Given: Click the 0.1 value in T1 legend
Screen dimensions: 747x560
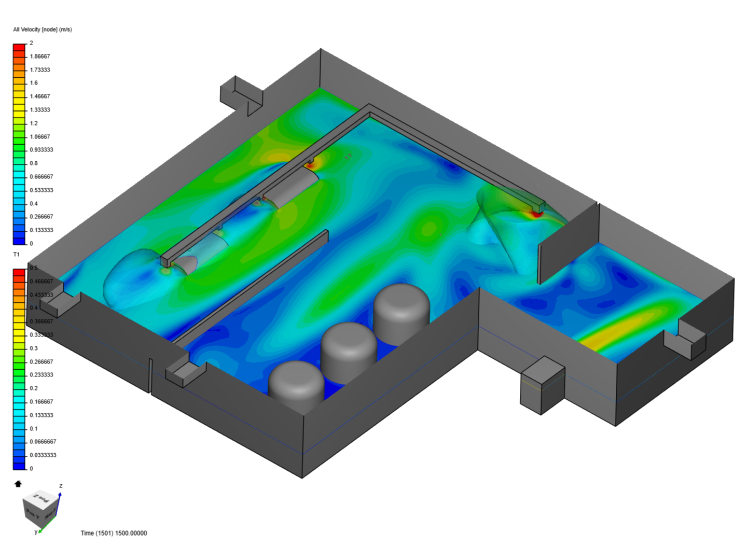Looking at the screenshot, I should point(34,429).
